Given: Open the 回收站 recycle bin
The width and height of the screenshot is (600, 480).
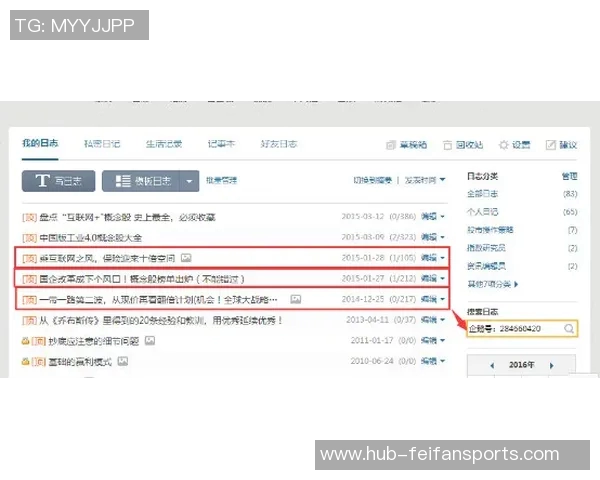Looking at the screenshot, I should click(449, 145).
